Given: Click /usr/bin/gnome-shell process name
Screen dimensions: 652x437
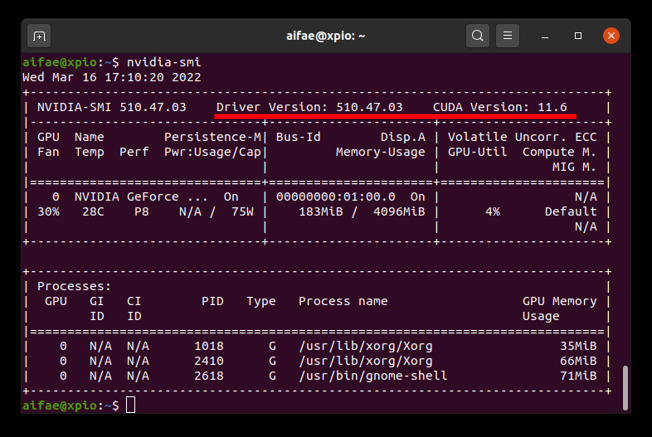Looking at the screenshot, I should click(x=373, y=376).
